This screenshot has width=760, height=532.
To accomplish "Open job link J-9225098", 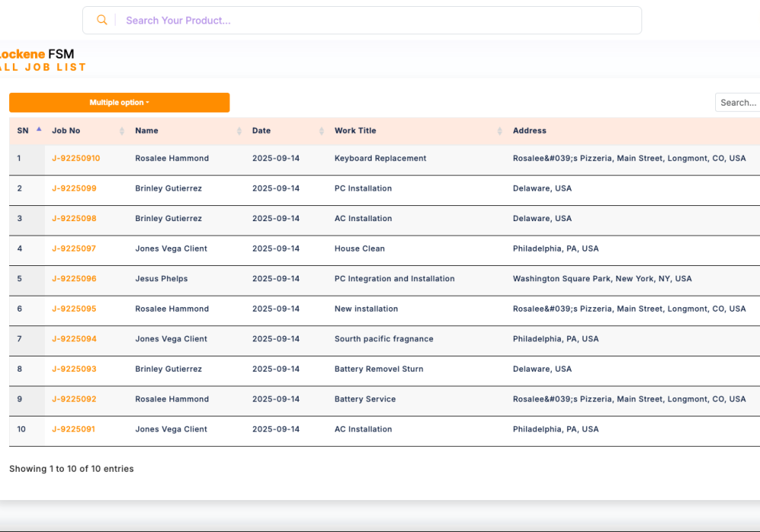I will coord(74,219).
